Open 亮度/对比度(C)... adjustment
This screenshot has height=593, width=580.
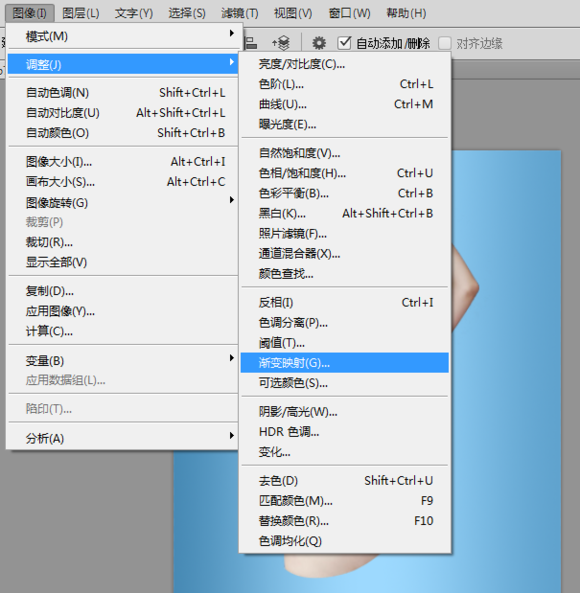(x=344, y=64)
